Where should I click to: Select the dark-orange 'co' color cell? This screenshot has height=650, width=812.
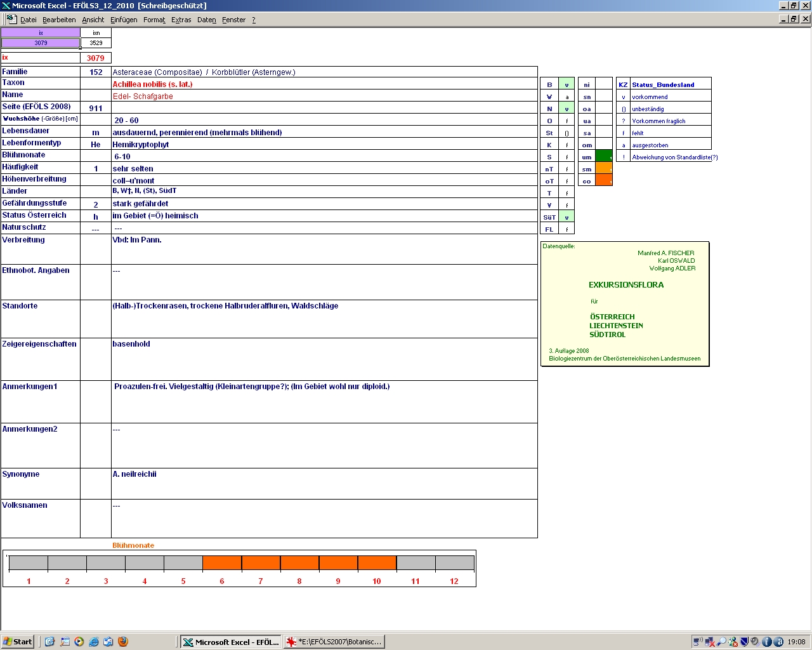click(x=604, y=181)
